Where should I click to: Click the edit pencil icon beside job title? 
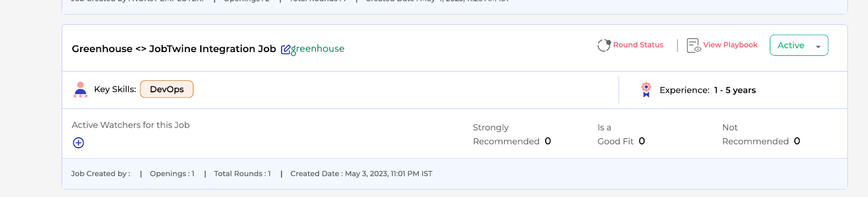[285, 50]
